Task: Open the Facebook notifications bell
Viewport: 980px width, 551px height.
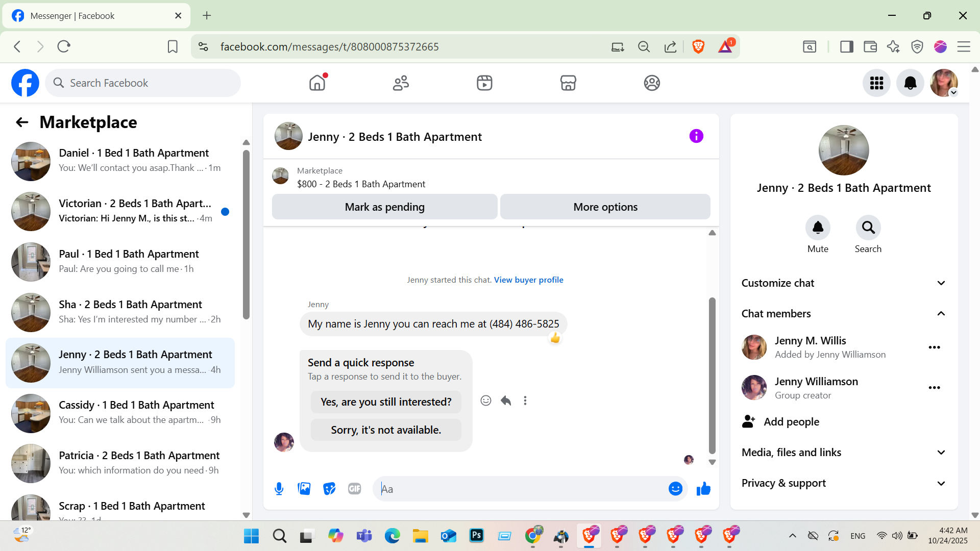Action: [910, 83]
